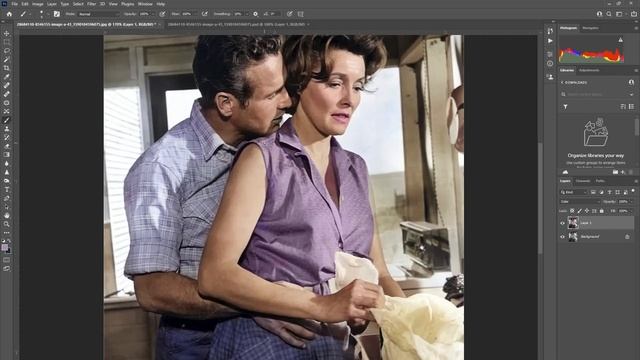Viewport: 640px width, 360px height.
Task: Switch to second document tab
Action: 236,24
